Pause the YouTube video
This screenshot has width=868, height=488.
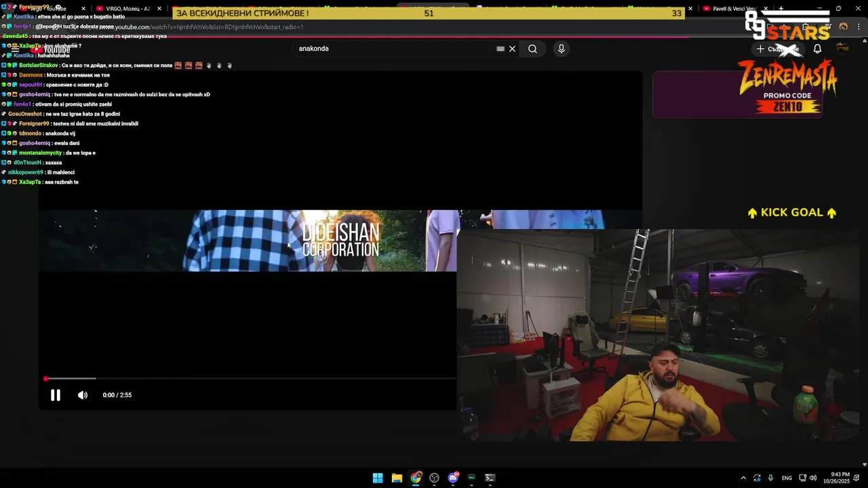point(56,395)
